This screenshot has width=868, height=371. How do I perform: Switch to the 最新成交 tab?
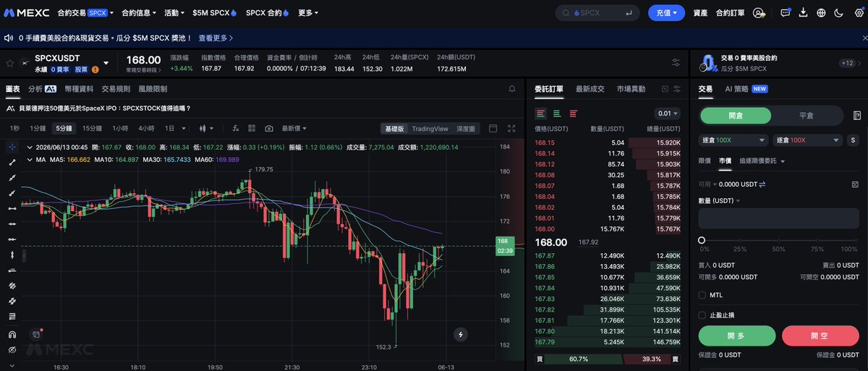(x=590, y=89)
